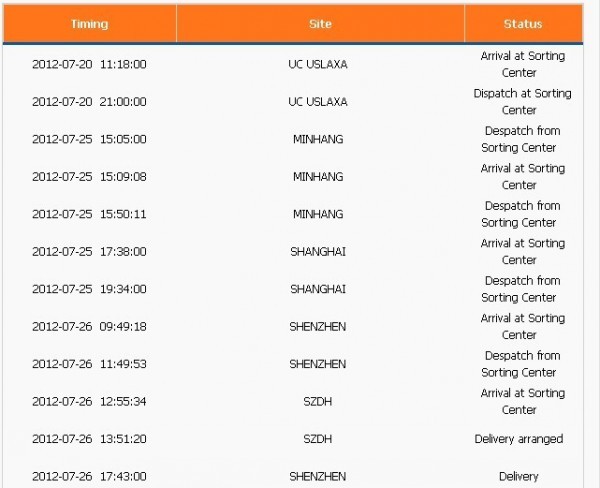Select the 2012-07-26 13:51:20 timestamp

pos(89,439)
